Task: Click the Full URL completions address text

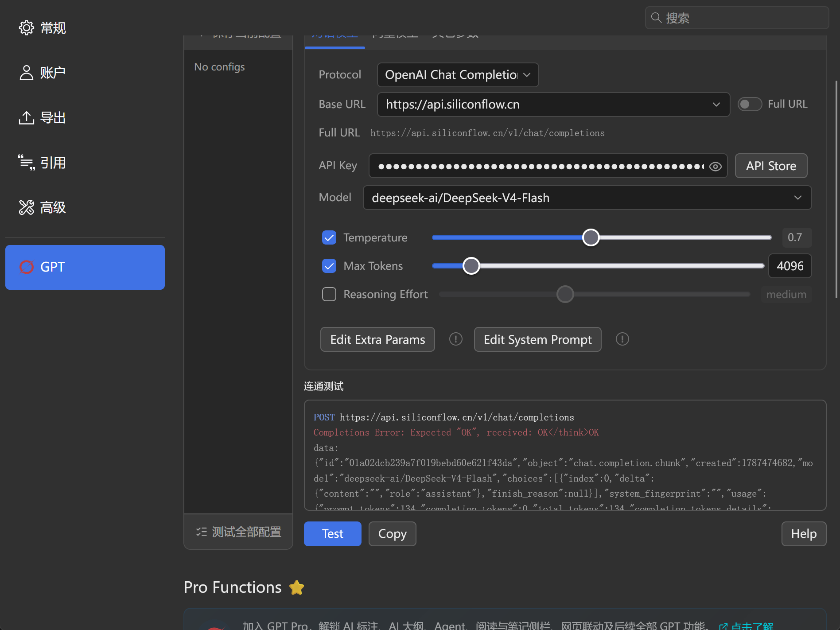Action: (487, 133)
